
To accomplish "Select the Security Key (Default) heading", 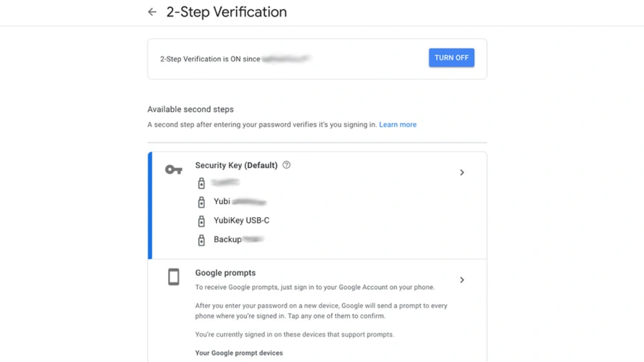I will [236, 165].
